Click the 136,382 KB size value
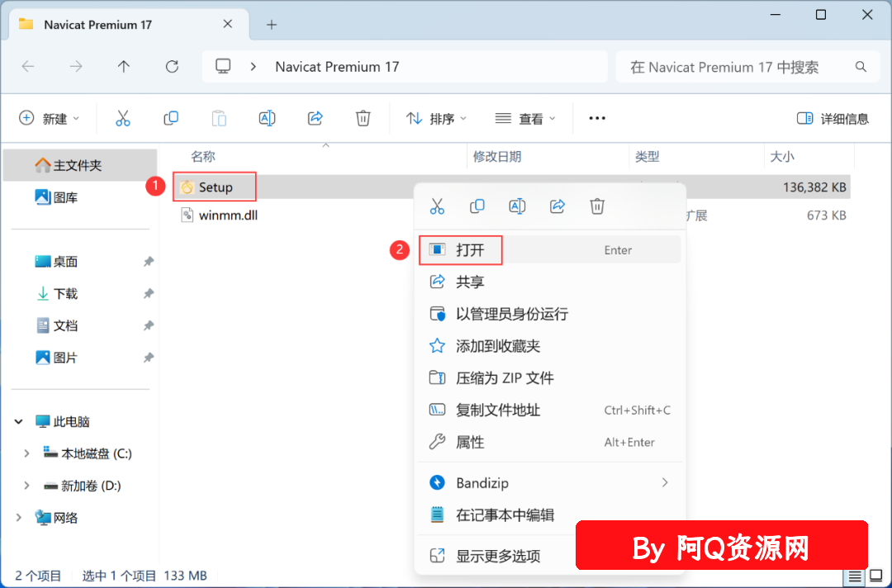 [x=814, y=187]
